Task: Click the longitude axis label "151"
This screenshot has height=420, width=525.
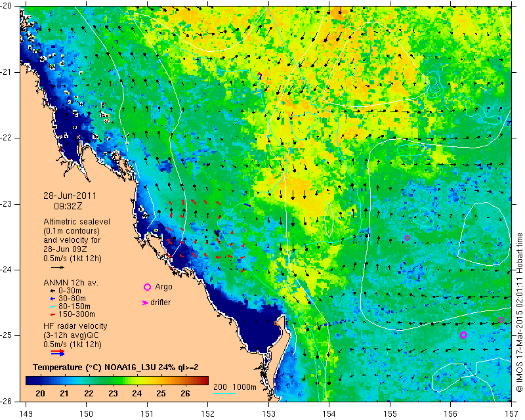Action: pyautogui.click(x=147, y=413)
